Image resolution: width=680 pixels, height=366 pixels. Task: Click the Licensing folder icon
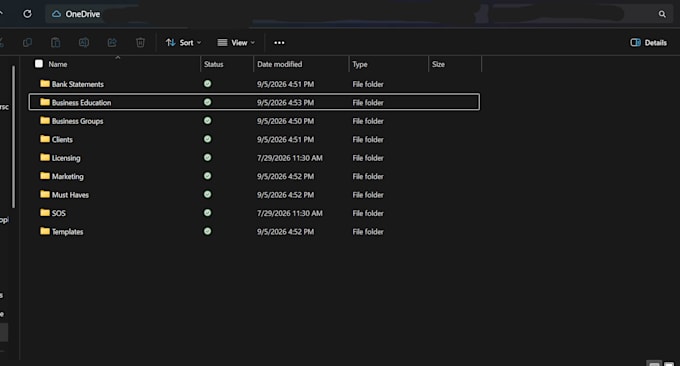[x=45, y=157]
